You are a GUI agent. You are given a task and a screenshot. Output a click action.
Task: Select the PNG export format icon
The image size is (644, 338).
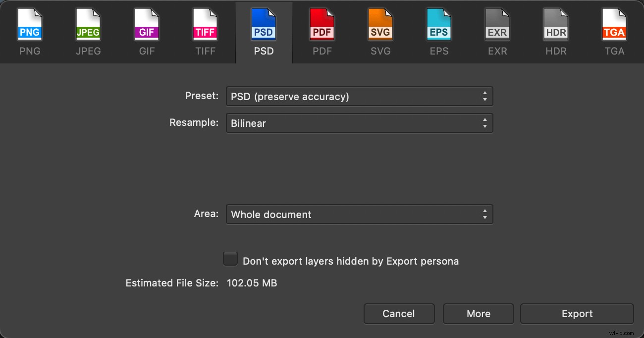[30, 24]
